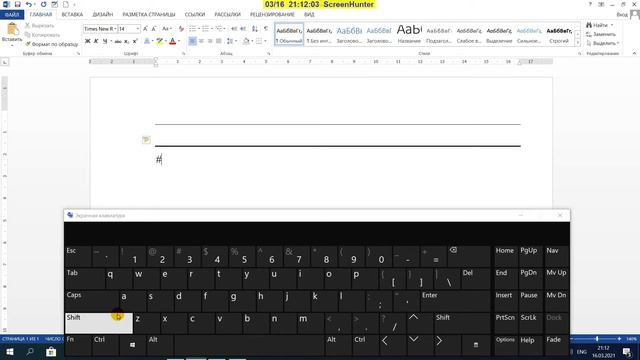Toggle underline (Ч) formatting
The image size is (640, 360).
coord(105,41)
